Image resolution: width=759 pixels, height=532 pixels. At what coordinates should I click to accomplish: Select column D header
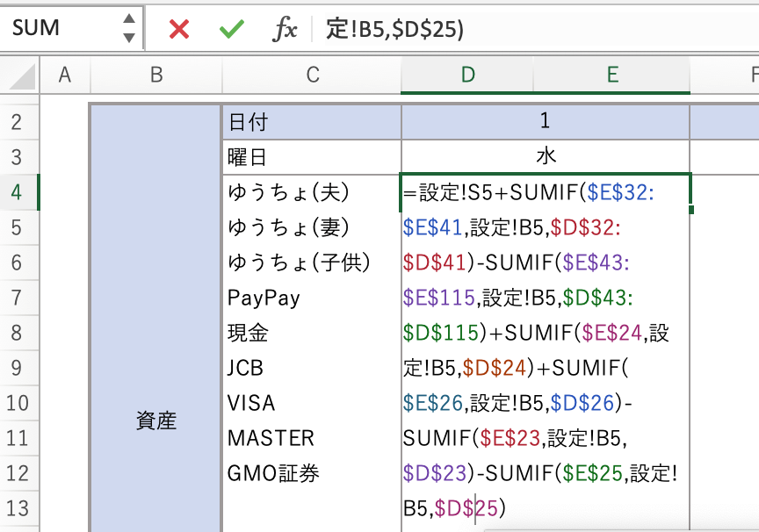467,75
